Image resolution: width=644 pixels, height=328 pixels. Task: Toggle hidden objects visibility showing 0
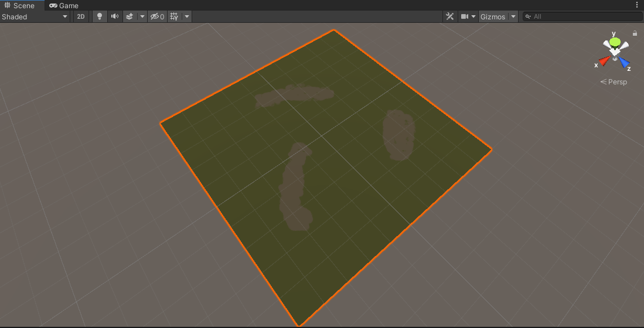point(157,16)
